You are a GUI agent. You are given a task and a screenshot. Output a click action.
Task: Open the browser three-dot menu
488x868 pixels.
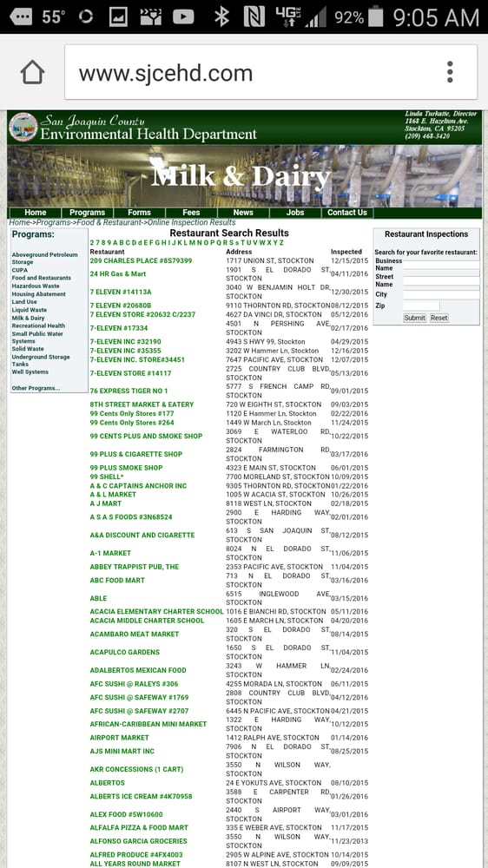[x=450, y=73]
